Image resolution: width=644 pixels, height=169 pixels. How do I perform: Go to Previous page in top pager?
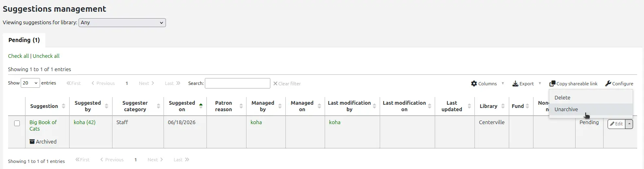(x=103, y=83)
